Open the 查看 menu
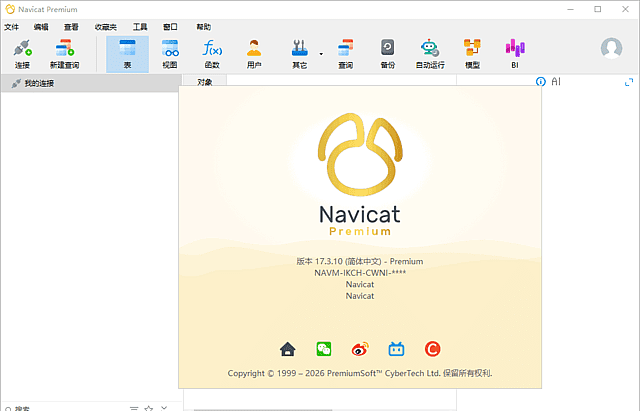Image resolution: width=640 pixels, height=411 pixels. pyautogui.click(x=71, y=27)
